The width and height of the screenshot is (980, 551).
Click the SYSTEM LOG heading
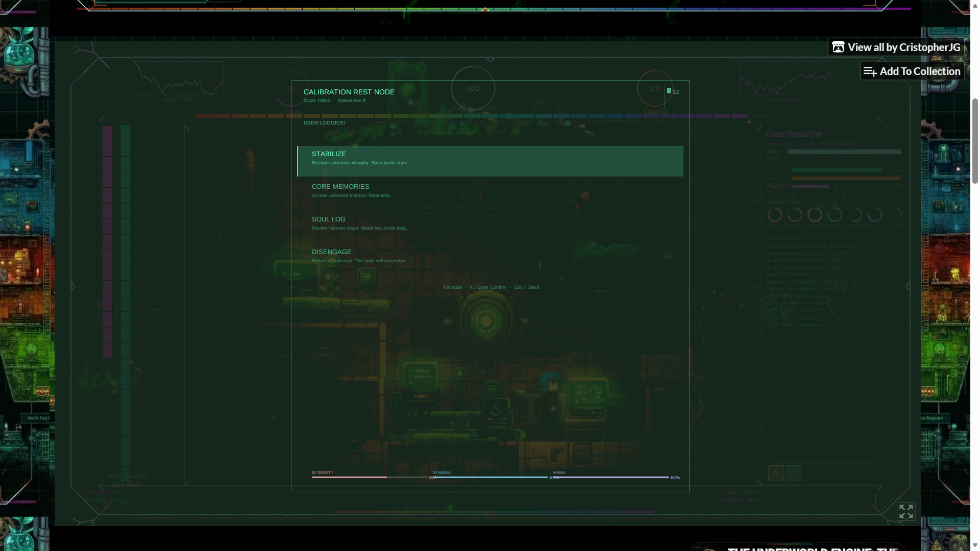coord(782,238)
